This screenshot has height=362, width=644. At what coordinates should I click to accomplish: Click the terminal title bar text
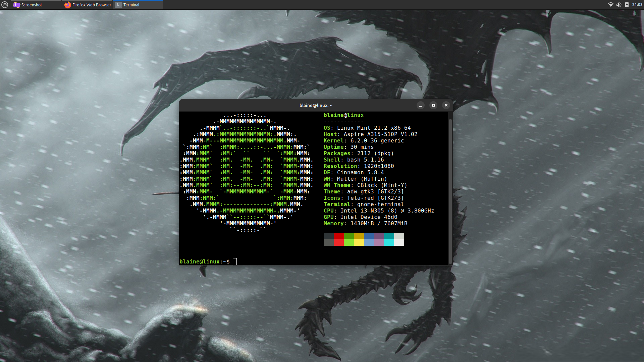click(x=316, y=105)
